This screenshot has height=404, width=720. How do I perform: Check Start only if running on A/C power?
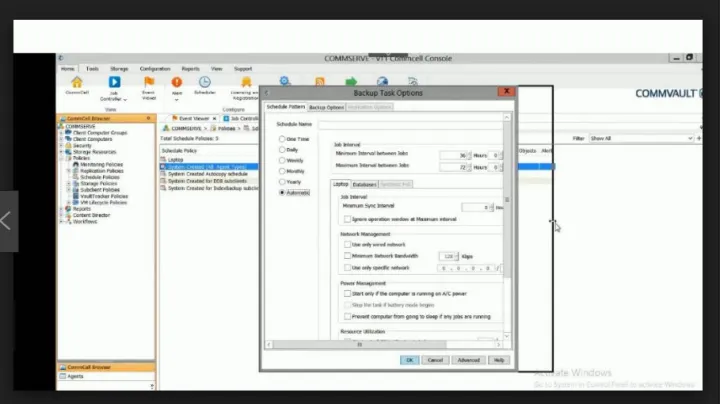tap(346, 295)
